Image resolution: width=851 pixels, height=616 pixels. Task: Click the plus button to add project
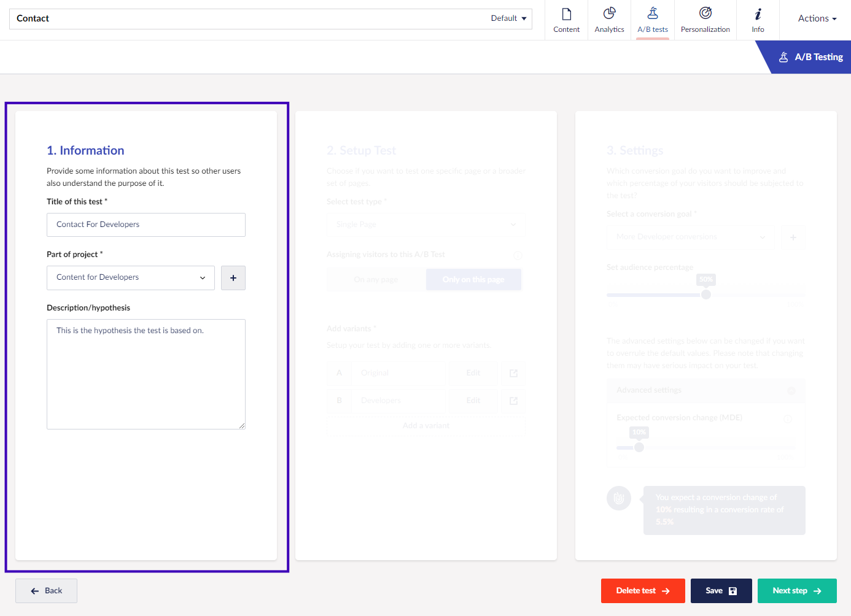233,278
